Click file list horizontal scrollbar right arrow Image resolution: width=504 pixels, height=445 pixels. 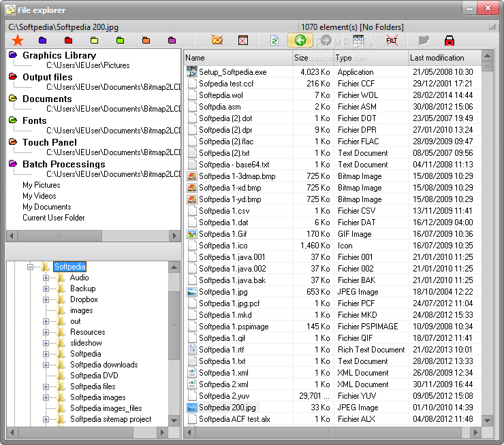coord(475,433)
